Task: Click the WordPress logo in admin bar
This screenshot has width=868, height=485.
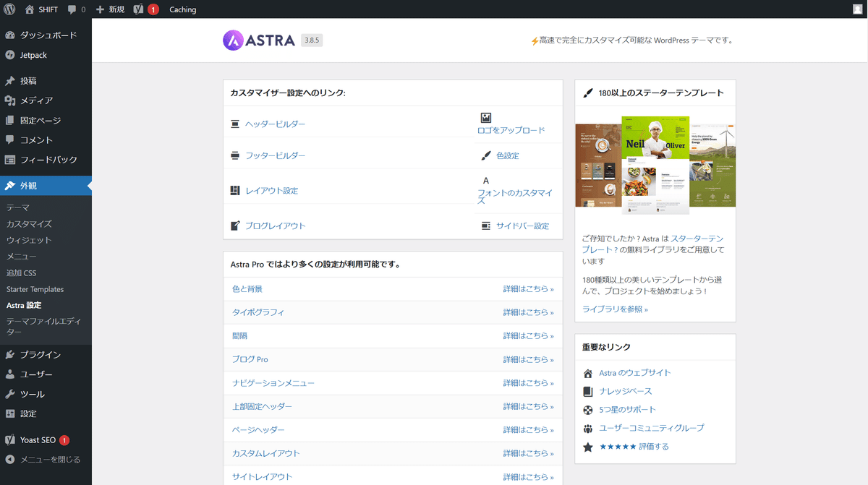Action: [9, 9]
